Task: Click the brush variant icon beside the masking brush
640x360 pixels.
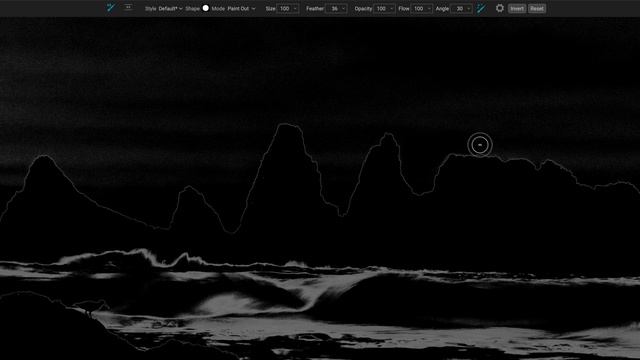Action: coord(128,7)
